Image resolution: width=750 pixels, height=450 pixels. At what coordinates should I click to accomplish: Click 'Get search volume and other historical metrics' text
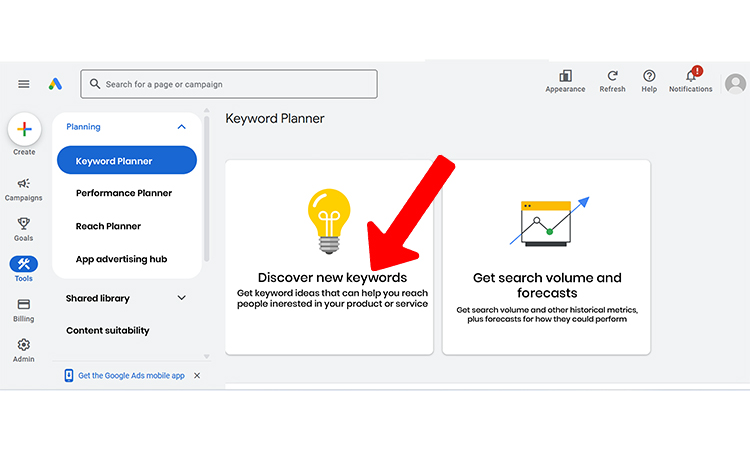click(x=547, y=315)
